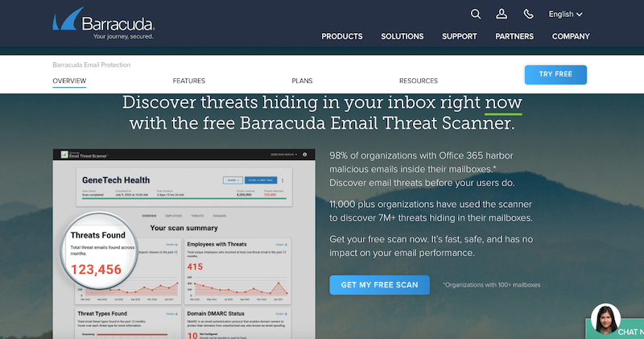Click the Email Threat Scanner screenshot image
644x339 pixels.
click(x=184, y=244)
